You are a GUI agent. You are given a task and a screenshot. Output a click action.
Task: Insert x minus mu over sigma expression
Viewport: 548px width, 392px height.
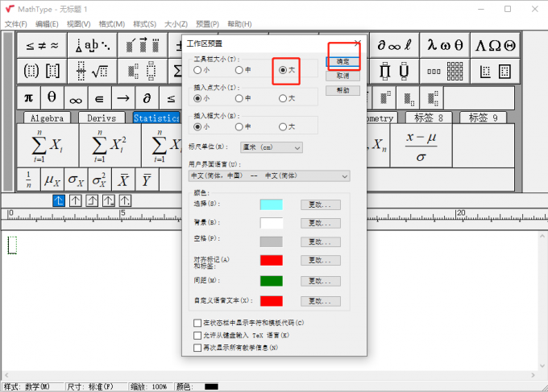pyautogui.click(x=421, y=146)
